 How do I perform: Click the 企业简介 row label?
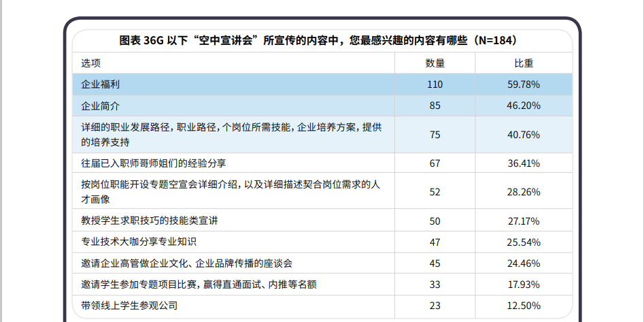(x=101, y=106)
